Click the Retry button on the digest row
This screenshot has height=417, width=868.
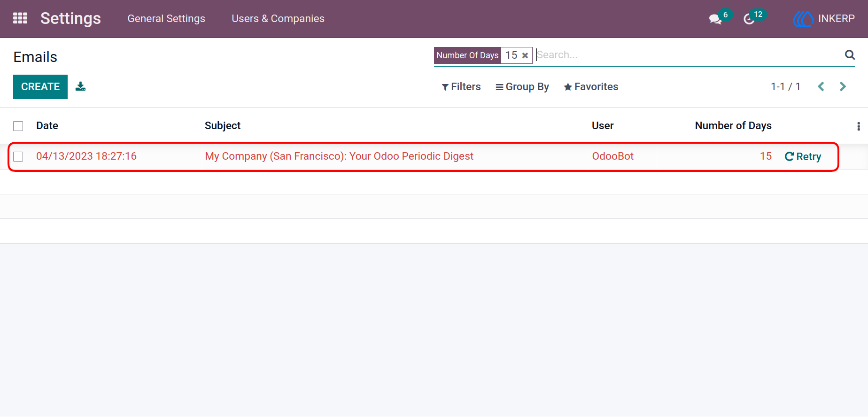(x=803, y=156)
